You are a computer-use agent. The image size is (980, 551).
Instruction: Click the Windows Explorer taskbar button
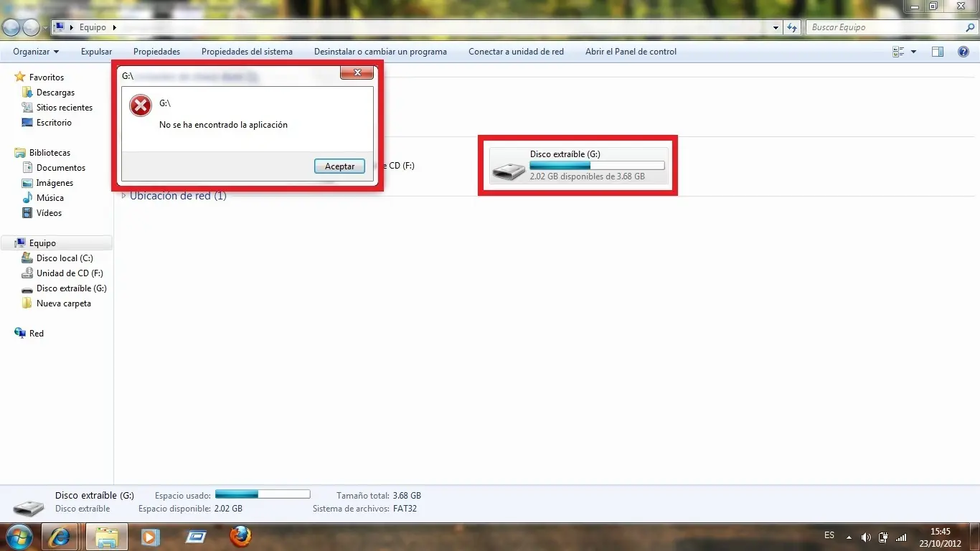pos(107,537)
